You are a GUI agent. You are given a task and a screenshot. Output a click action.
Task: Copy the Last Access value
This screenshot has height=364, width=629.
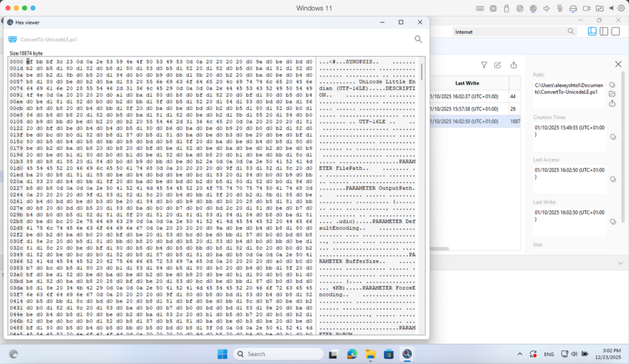(x=612, y=179)
